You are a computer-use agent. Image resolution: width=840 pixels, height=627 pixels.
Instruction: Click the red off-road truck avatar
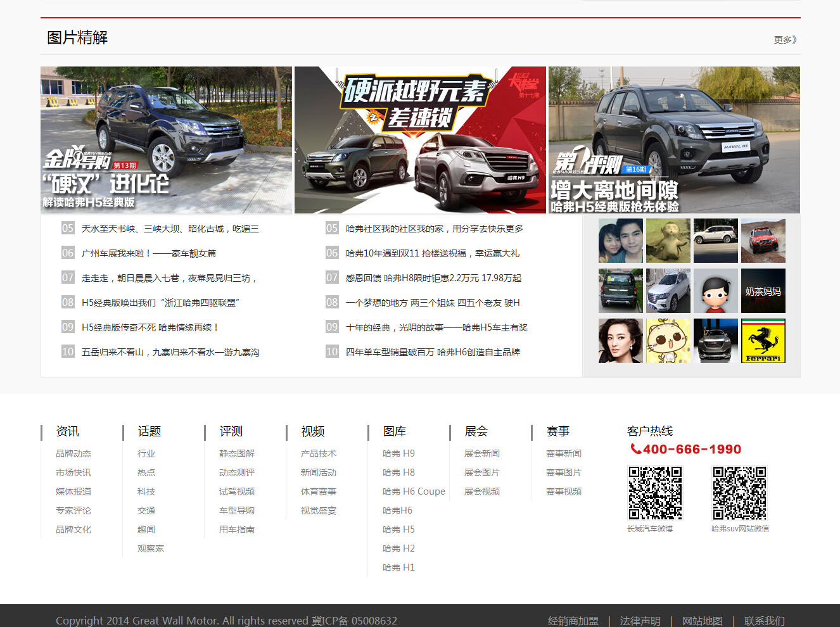tap(763, 241)
